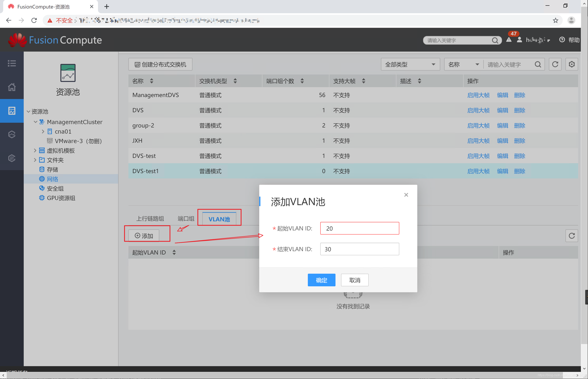Open the Chrome profile avatar
This screenshot has width=588, height=379.
click(x=571, y=20)
